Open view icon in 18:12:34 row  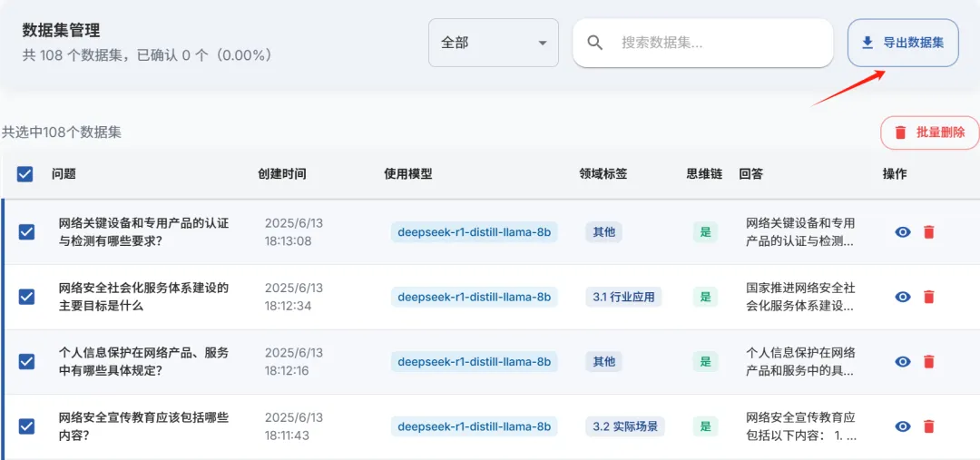point(903,297)
